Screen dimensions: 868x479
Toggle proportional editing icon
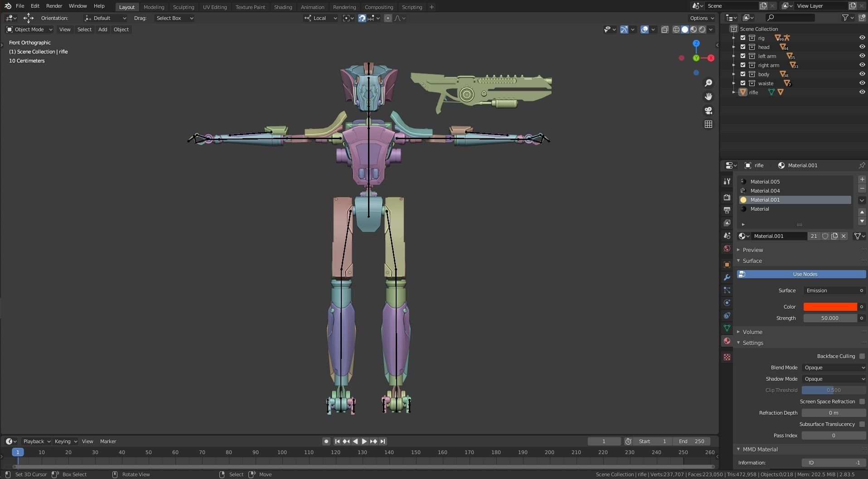click(x=388, y=18)
